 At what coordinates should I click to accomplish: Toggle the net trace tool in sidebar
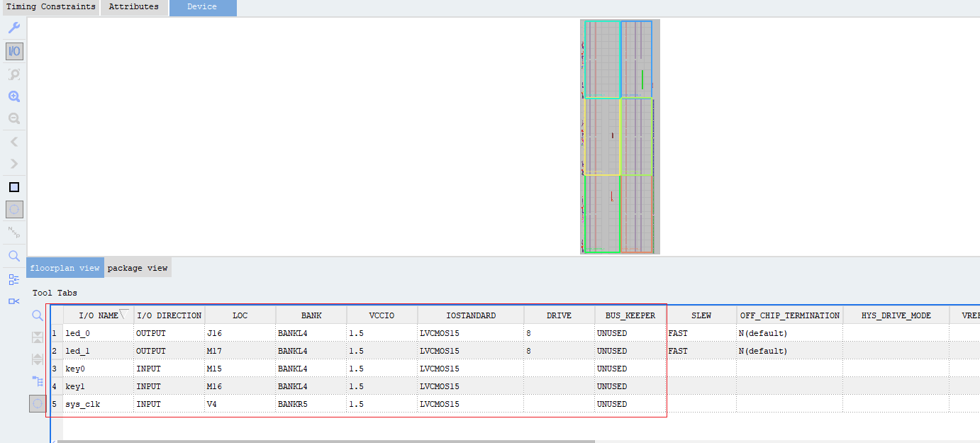[x=13, y=232]
